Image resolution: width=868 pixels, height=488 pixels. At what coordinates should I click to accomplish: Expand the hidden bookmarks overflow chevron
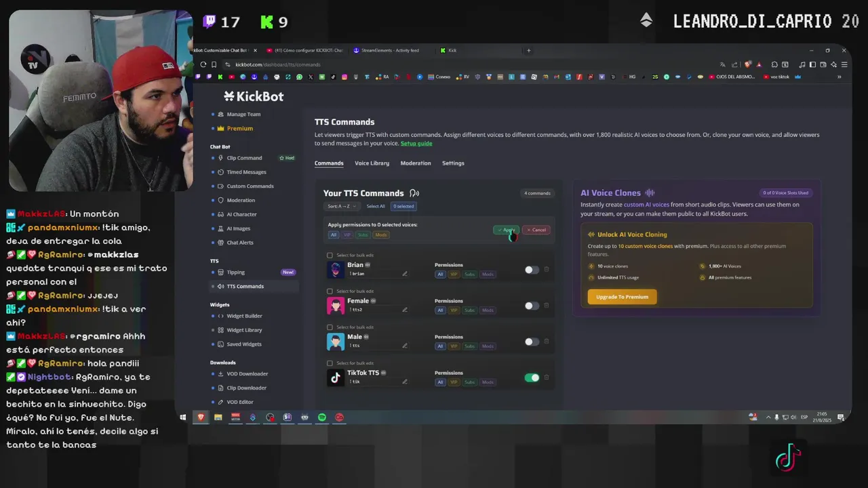(839, 77)
